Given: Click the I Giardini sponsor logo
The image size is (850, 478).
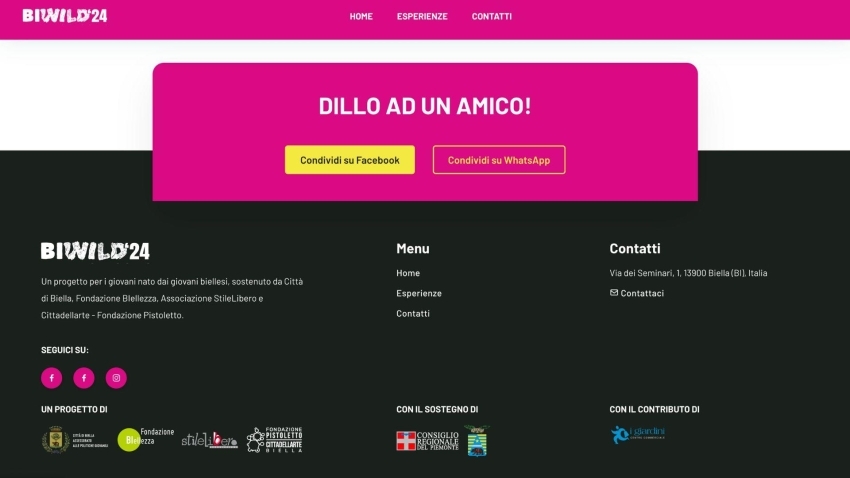Looking at the screenshot, I should click(x=638, y=435).
